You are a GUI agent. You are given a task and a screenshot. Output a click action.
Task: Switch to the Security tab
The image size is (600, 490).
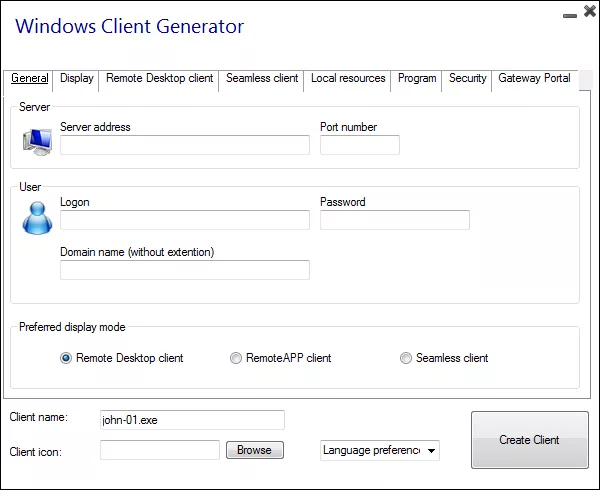[467, 78]
